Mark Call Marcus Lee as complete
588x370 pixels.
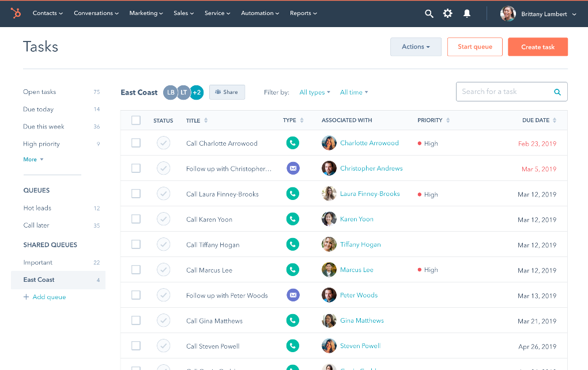coord(163,269)
